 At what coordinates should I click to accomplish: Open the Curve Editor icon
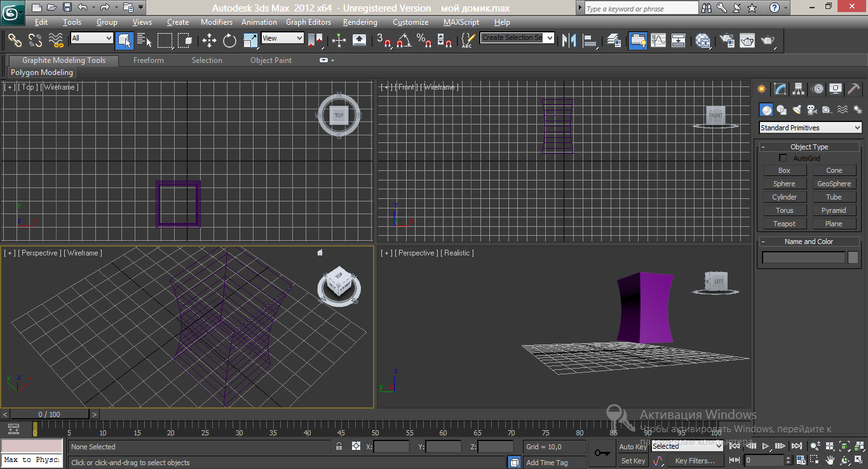tap(658, 41)
